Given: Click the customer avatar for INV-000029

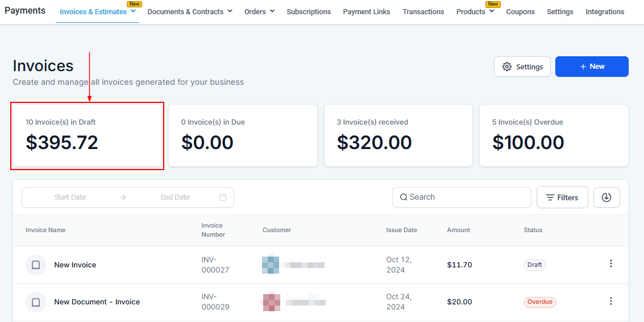Looking at the screenshot, I should click(271, 302).
